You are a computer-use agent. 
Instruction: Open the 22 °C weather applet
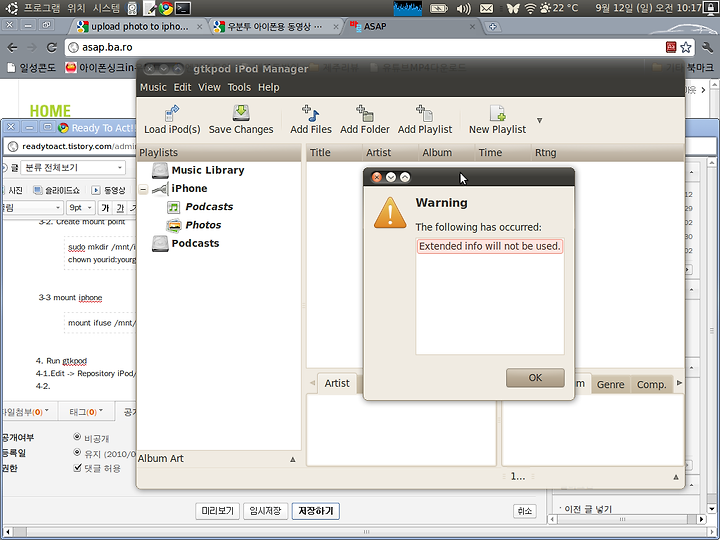[x=559, y=8]
